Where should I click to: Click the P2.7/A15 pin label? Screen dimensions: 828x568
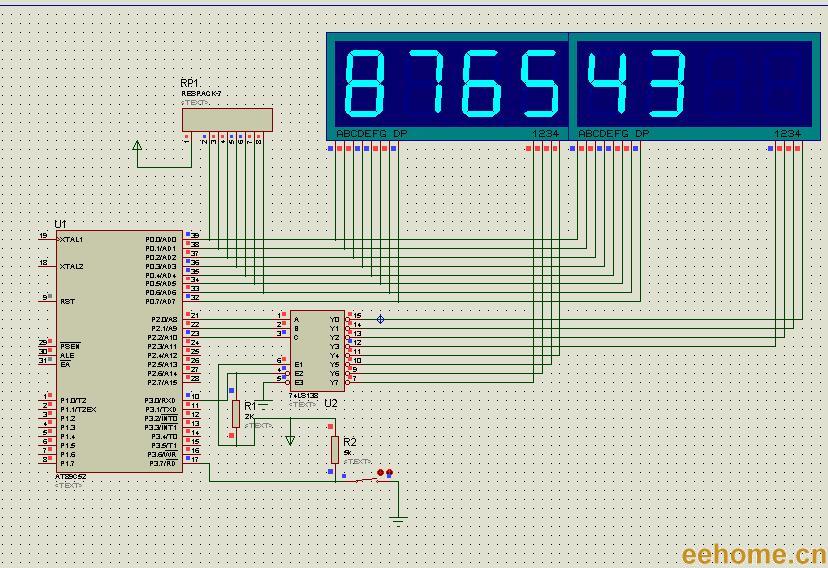click(x=162, y=382)
